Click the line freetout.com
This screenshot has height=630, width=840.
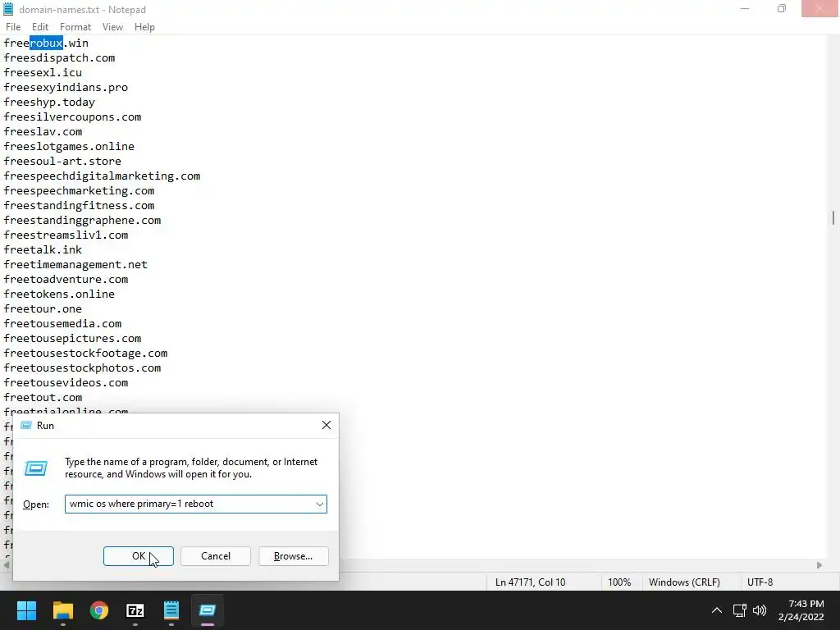(x=43, y=398)
